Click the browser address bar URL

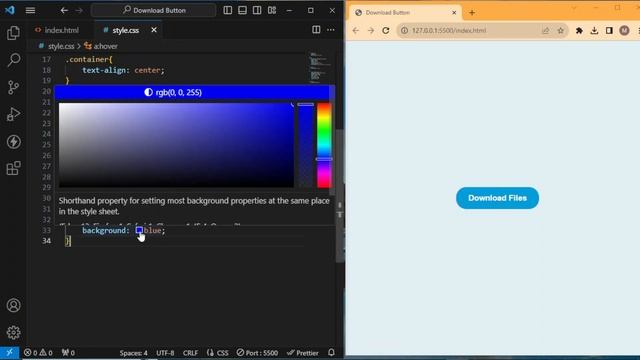coord(449,31)
